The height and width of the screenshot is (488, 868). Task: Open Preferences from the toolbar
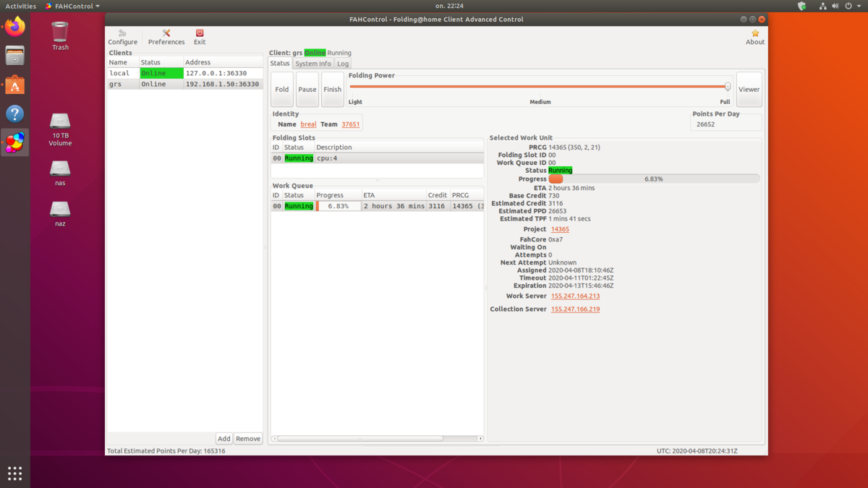(166, 37)
